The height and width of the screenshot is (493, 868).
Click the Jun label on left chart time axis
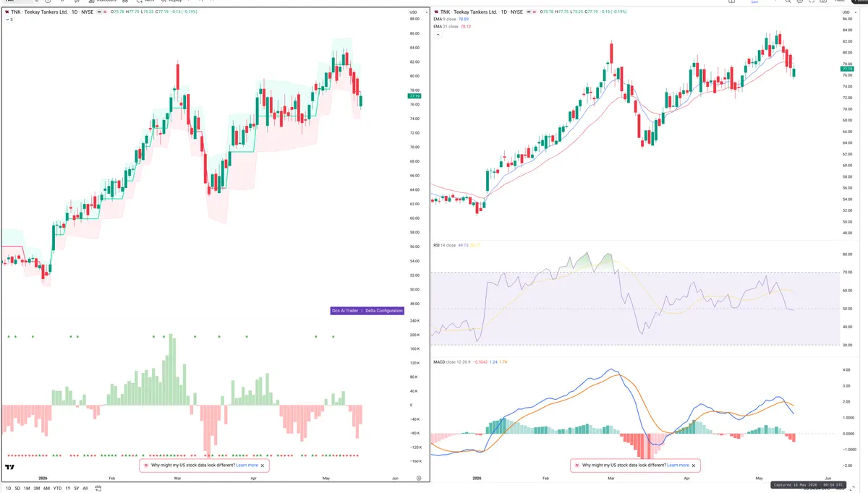click(x=394, y=479)
